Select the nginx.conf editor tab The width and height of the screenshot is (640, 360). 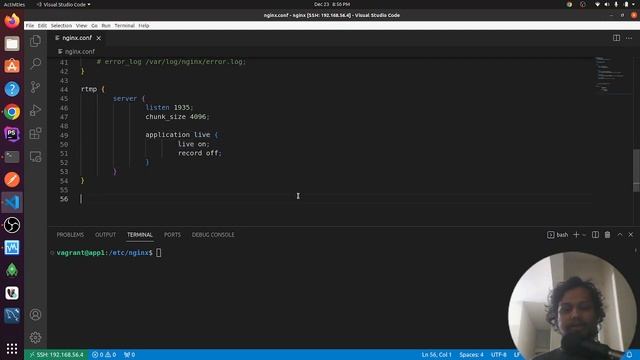coord(77,38)
